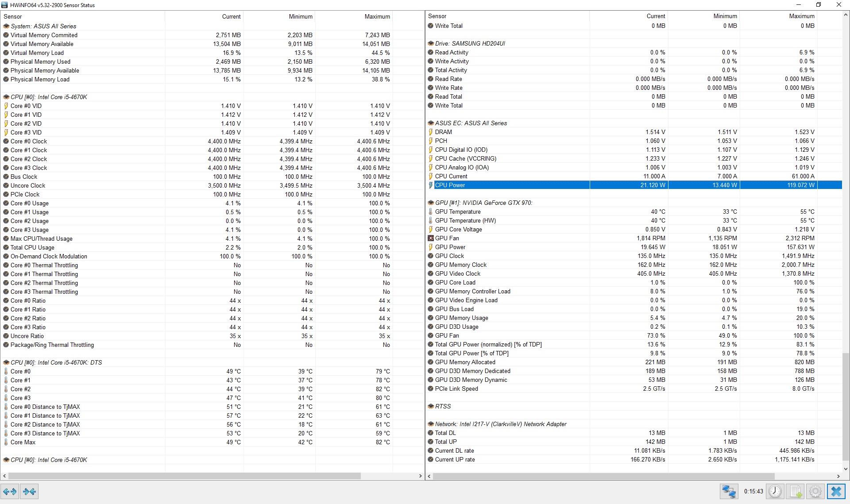Open sensor settings via the gear icon
Screen dimensions: 850x504
click(815, 492)
